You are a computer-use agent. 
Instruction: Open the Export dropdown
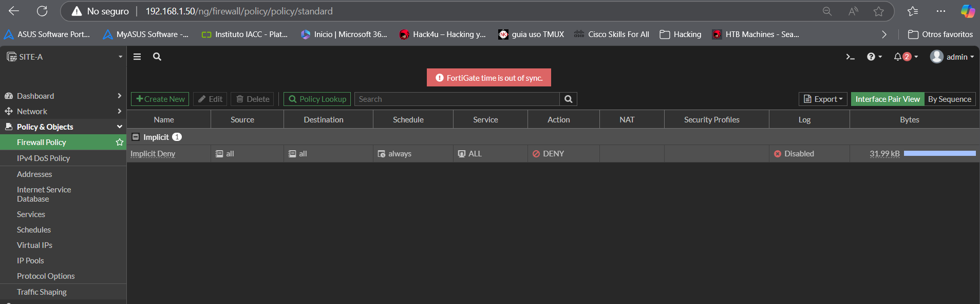823,99
